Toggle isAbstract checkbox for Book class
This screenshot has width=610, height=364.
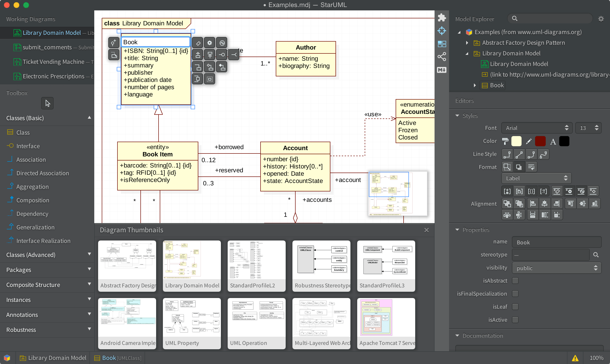515,280
